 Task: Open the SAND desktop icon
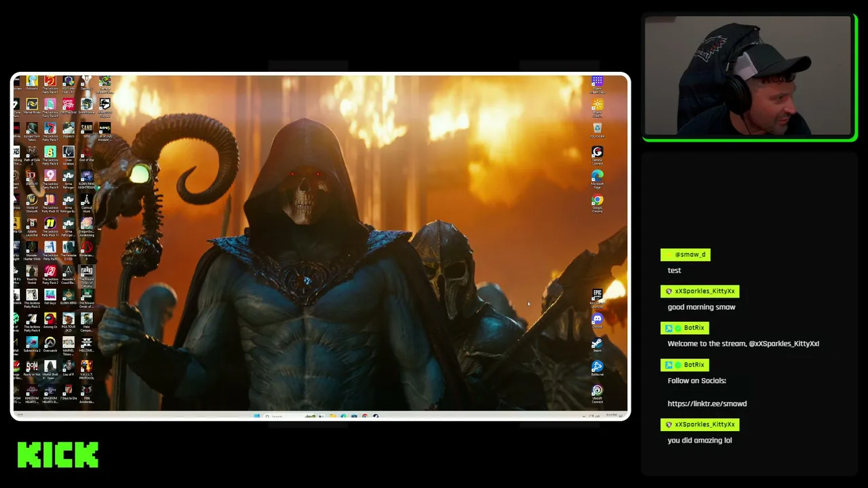pyautogui.click(x=87, y=130)
